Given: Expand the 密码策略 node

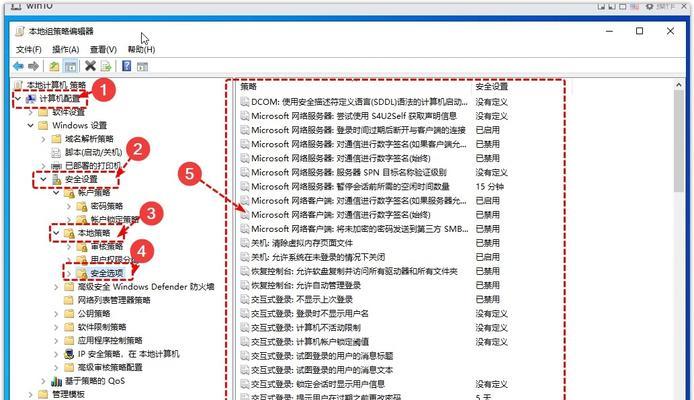Looking at the screenshot, I should point(69,206).
